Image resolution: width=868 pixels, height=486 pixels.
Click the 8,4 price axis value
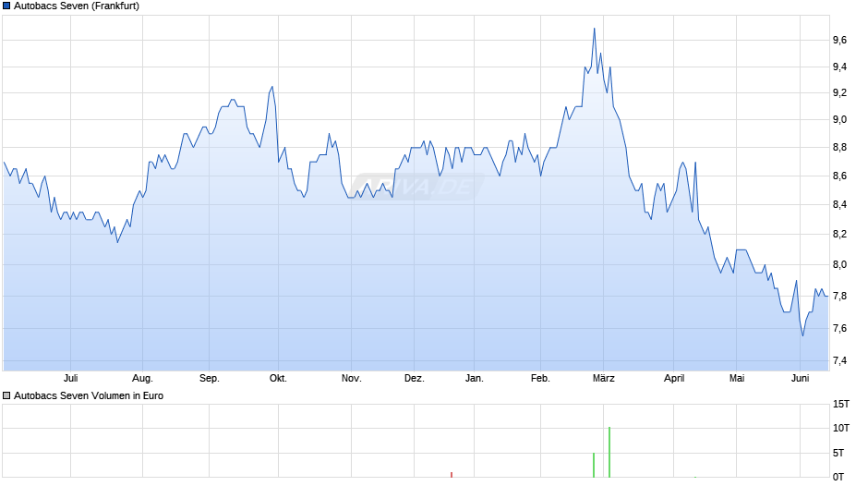pos(839,205)
